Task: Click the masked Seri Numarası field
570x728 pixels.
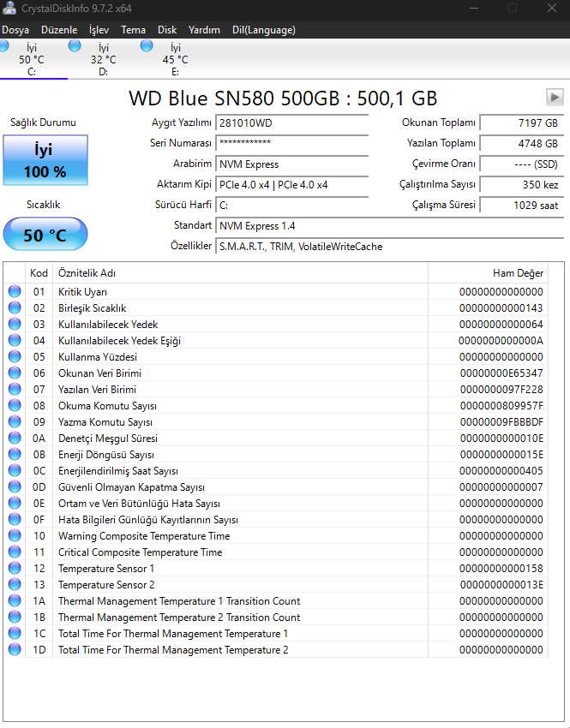Action: coord(291,143)
